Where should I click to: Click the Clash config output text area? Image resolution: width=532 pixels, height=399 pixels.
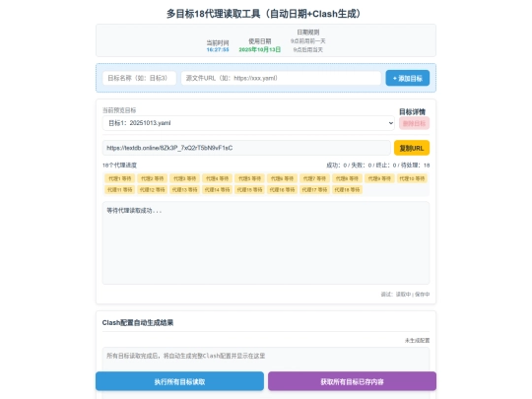coord(266,359)
